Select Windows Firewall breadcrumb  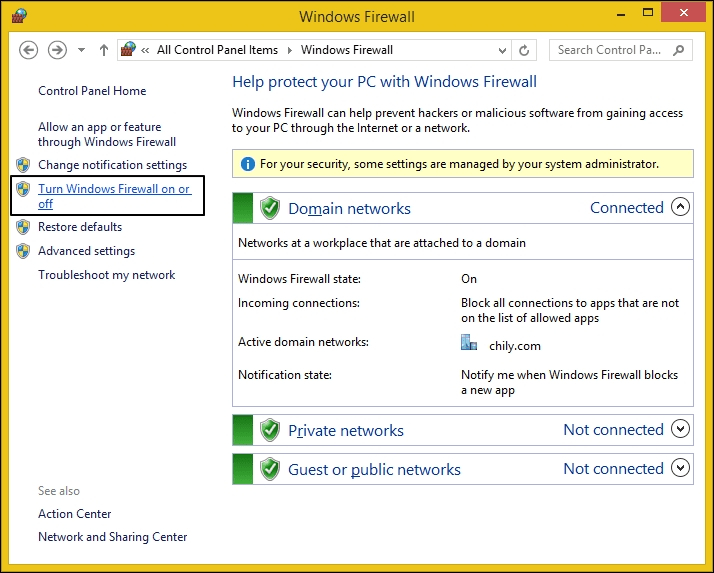[347, 50]
